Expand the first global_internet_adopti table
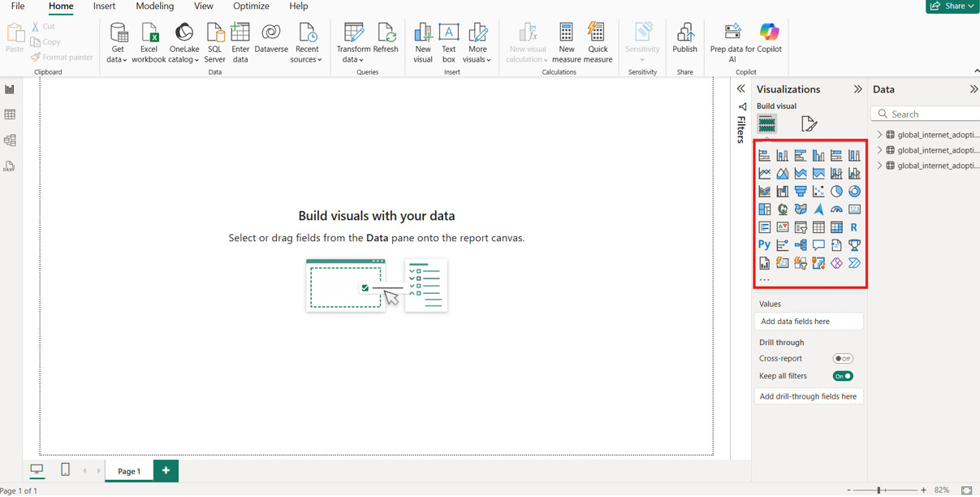Screen dimensions: 980x497 (881, 134)
